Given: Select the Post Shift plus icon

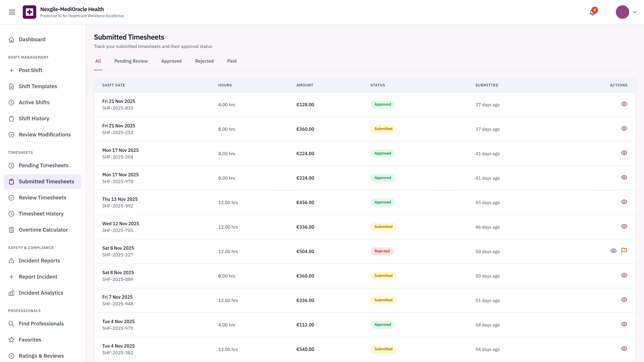Looking at the screenshot, I should click(x=12, y=70).
